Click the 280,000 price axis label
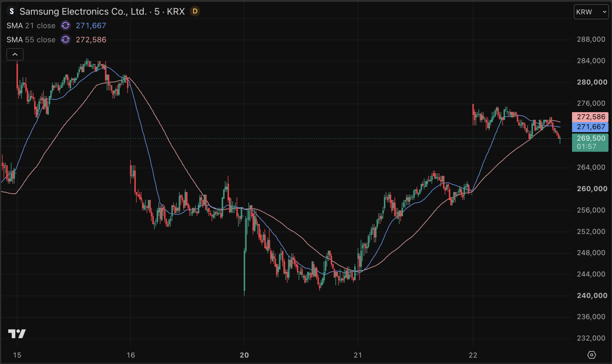The height and width of the screenshot is (364, 612). pyautogui.click(x=592, y=82)
